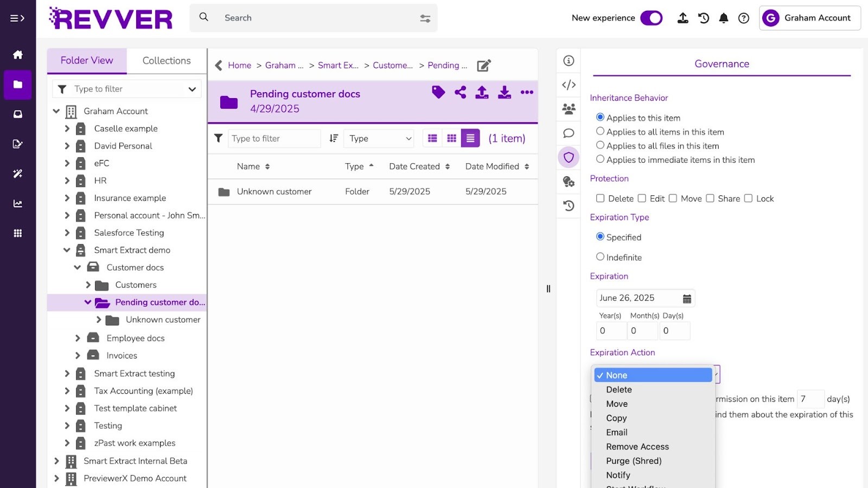Open the history panel in the right sidebar
The height and width of the screenshot is (488, 868).
coord(568,206)
